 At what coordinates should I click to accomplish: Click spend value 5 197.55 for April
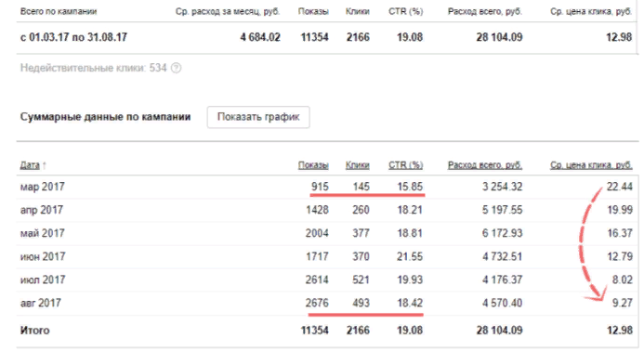point(503,210)
